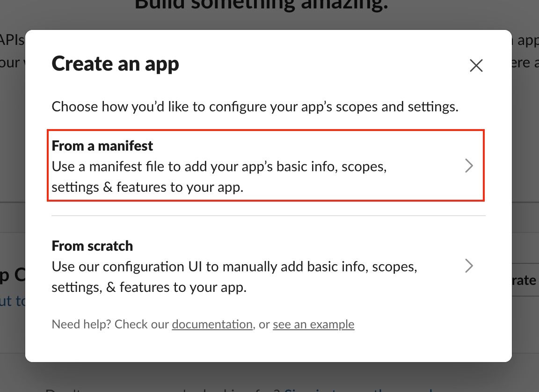Viewport: 539px width, 392px height.
Task: Click the chevron beside From a manifest
Action: point(469,166)
